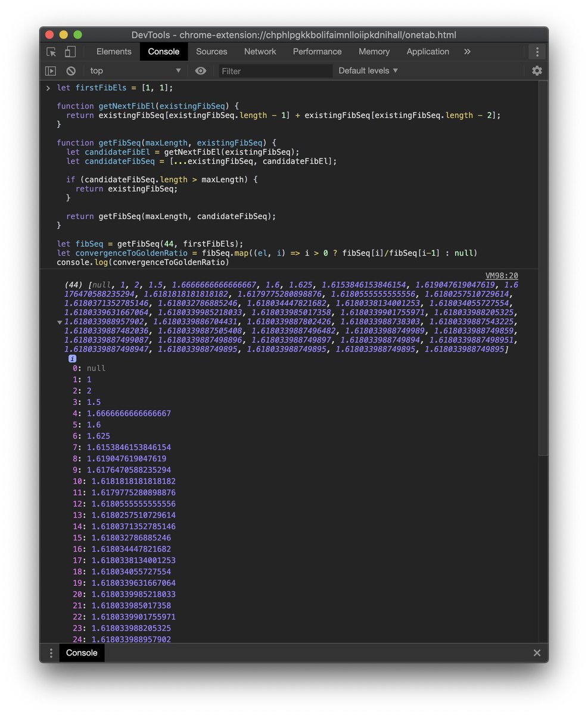Click entry 18: 1.618034055727554
This screenshot has width=588, height=715.
122,571
